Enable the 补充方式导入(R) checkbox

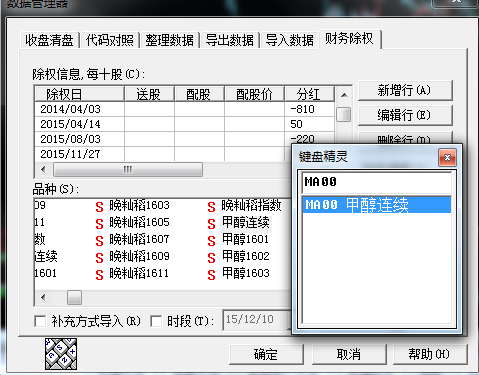point(40,321)
